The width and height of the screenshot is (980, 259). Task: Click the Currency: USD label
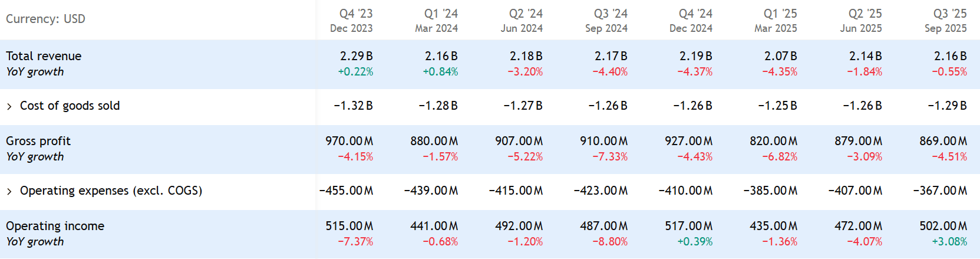click(x=45, y=19)
